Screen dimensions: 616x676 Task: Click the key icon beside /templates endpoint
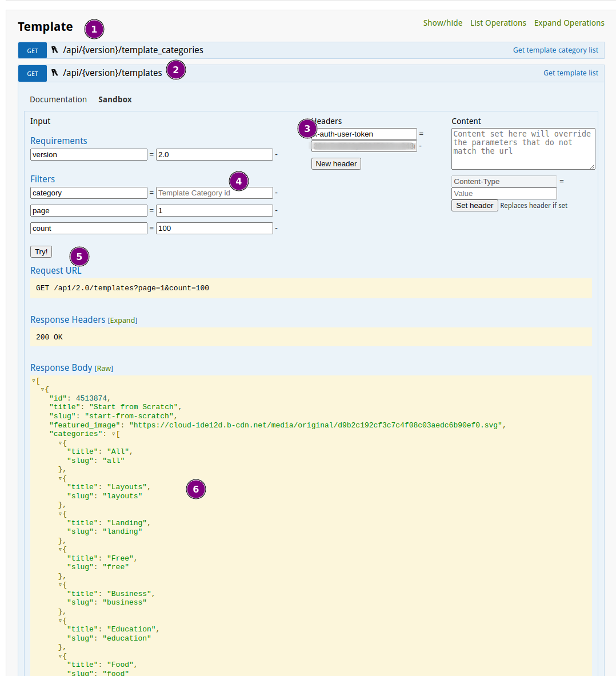(x=55, y=73)
